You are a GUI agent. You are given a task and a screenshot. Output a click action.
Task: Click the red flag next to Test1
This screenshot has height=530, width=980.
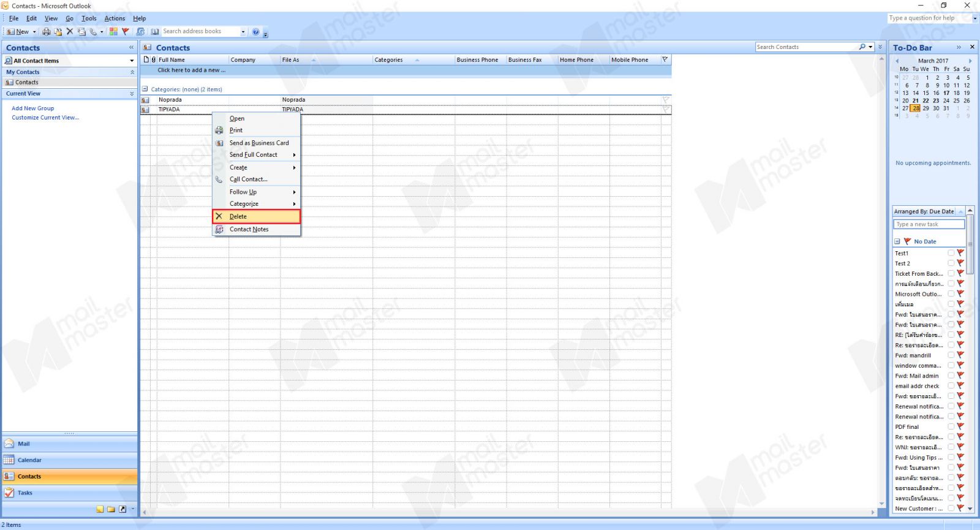[x=960, y=253]
